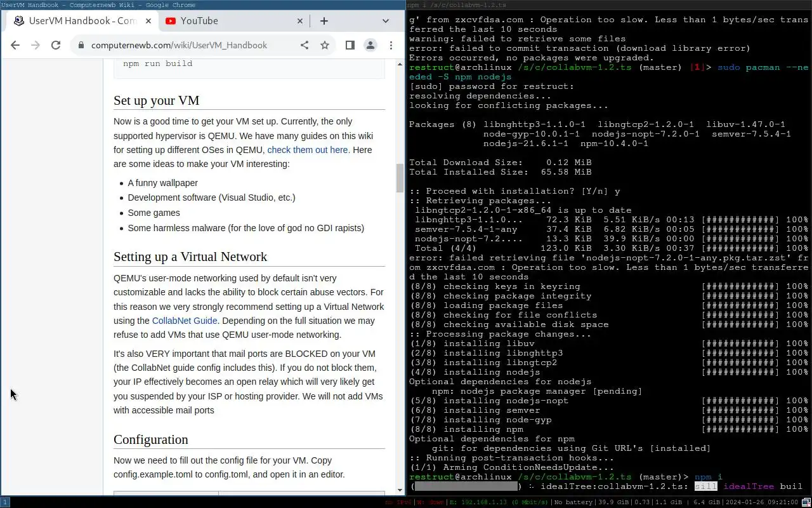Select workspace 1 in the status bar
This screenshot has height=508, width=812.
click(x=5, y=502)
